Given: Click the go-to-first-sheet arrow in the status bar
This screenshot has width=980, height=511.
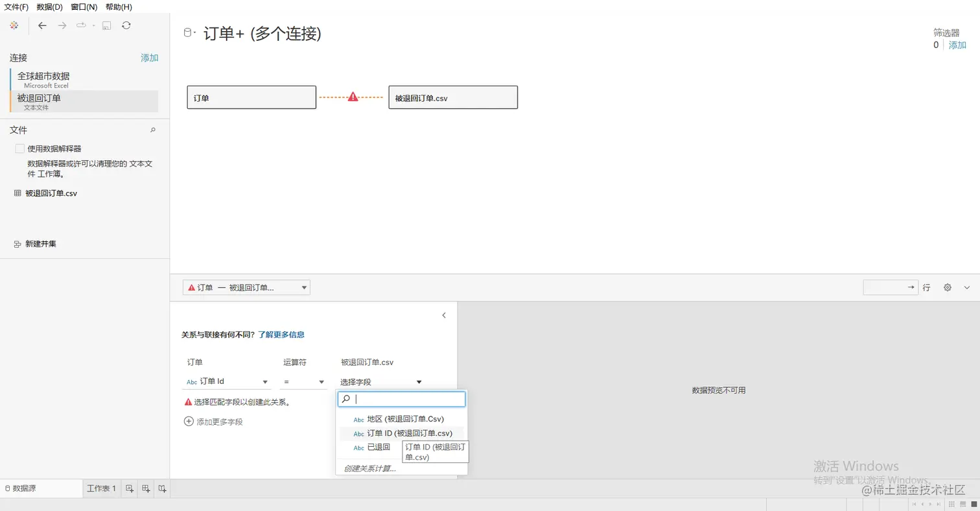Looking at the screenshot, I should point(914,504).
